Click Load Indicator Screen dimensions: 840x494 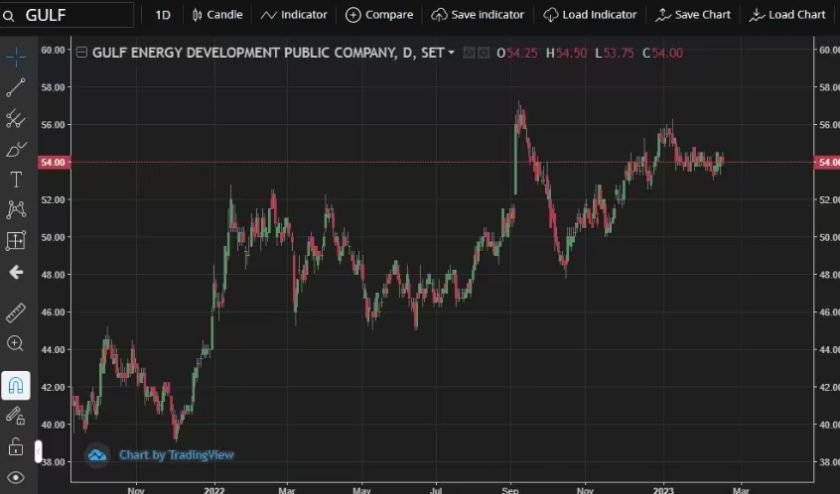[590, 15]
